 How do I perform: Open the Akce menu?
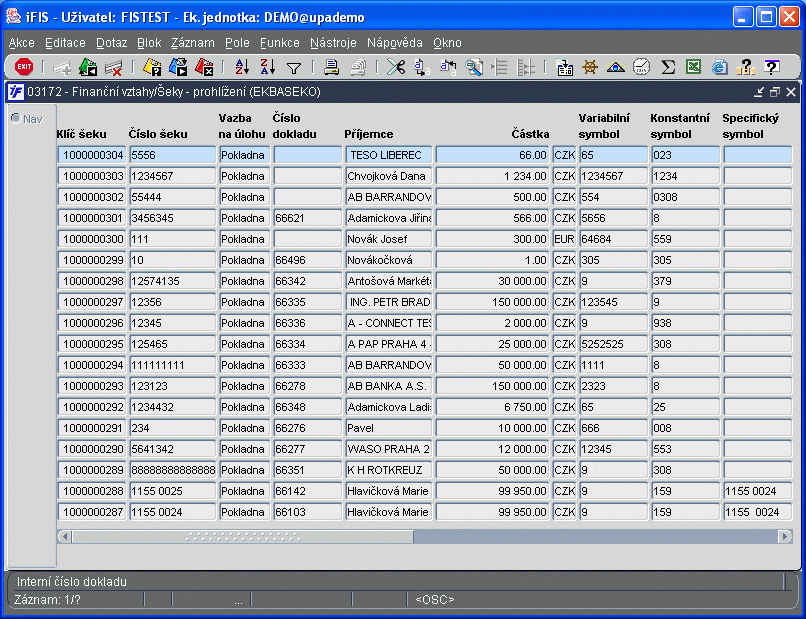tap(22, 43)
